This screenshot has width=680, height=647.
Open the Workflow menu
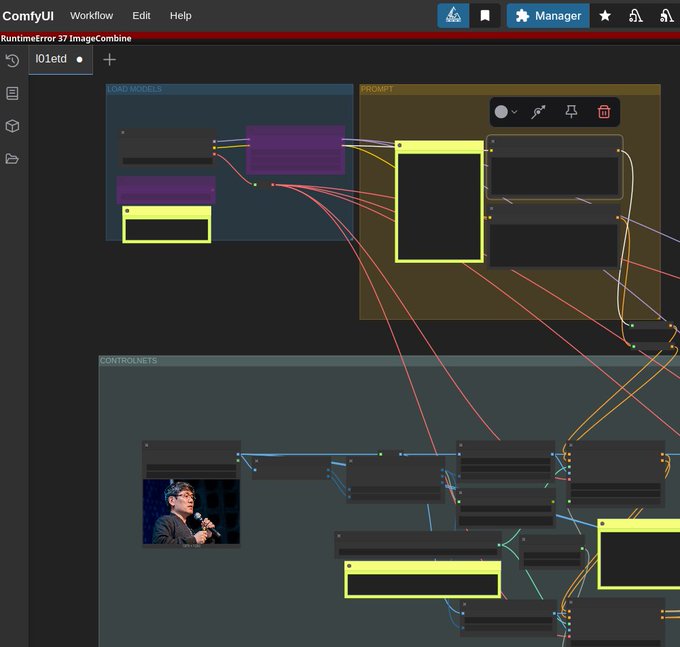[91, 16]
